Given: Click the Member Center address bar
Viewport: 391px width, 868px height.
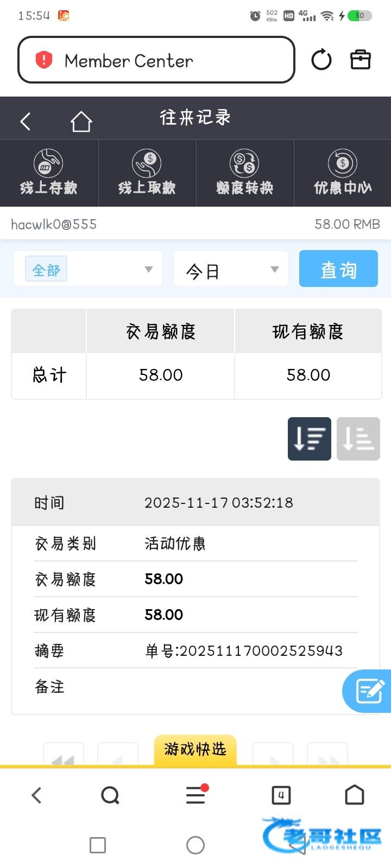Looking at the screenshot, I should point(156,60).
